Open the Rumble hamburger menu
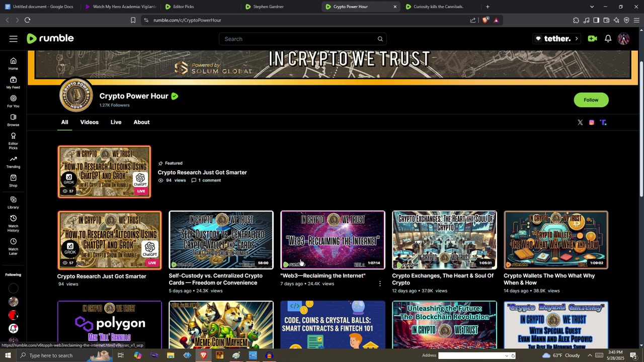Image resolution: width=644 pixels, height=362 pixels. (14, 39)
